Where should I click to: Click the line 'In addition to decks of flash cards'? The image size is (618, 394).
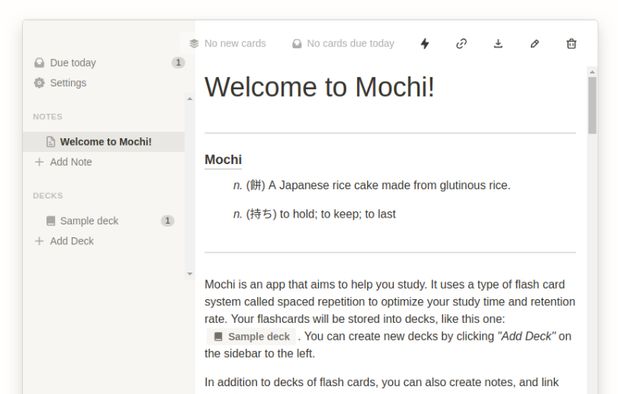[x=382, y=382]
